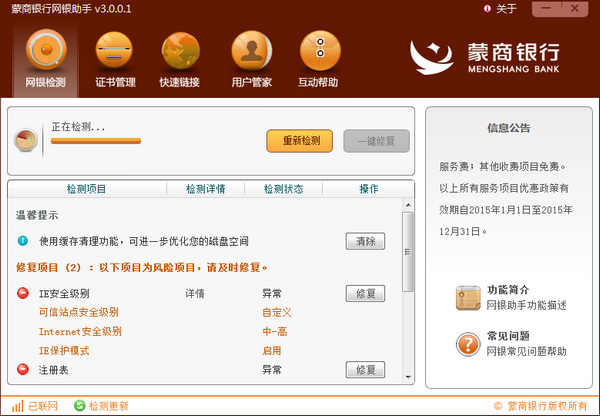Click 清除 to clear cache
This screenshot has width=600, height=416.
click(x=365, y=241)
